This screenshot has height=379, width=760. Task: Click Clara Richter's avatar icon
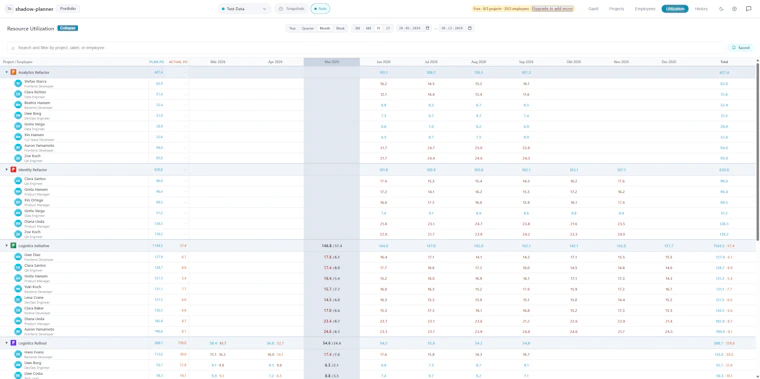coord(18,94)
